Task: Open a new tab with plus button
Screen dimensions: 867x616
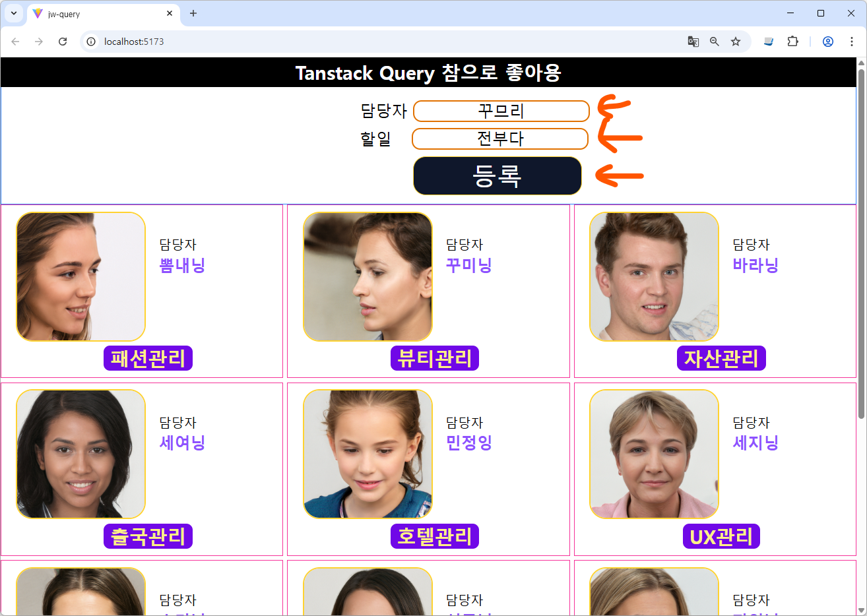Action: [193, 13]
